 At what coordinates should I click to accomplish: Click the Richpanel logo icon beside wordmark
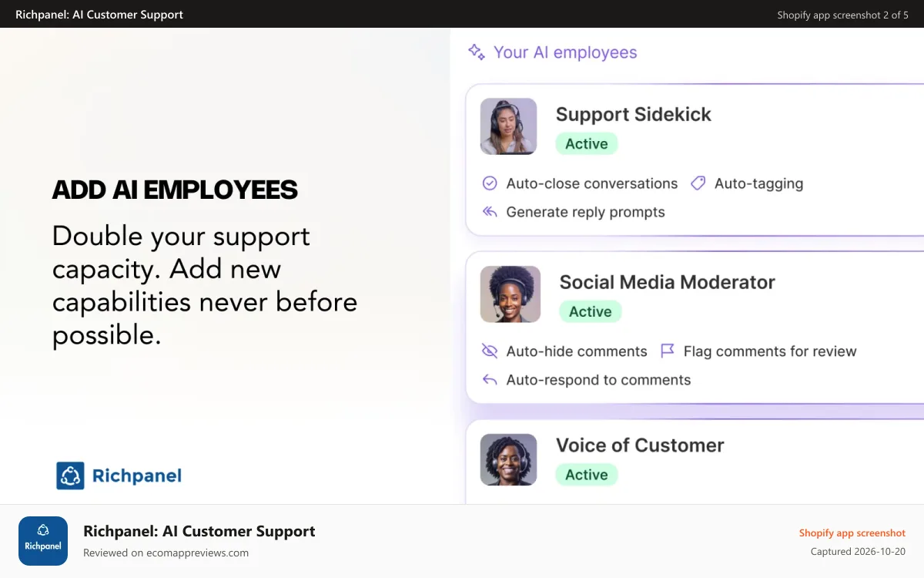click(x=70, y=476)
